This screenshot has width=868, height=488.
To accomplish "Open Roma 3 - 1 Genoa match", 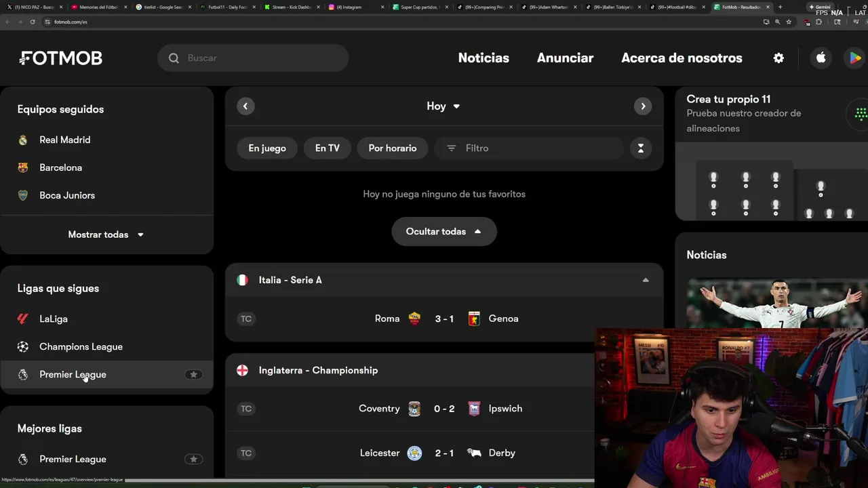I will pyautogui.click(x=444, y=319).
